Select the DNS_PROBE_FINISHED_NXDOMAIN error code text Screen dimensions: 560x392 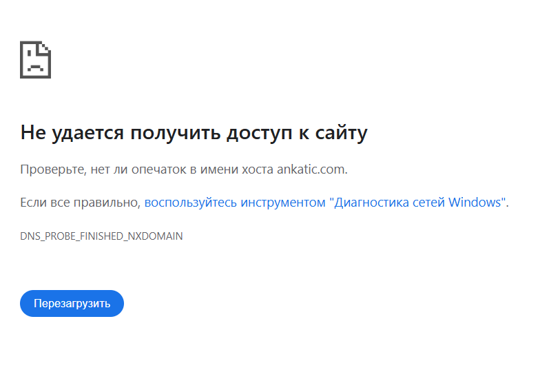[x=101, y=236]
